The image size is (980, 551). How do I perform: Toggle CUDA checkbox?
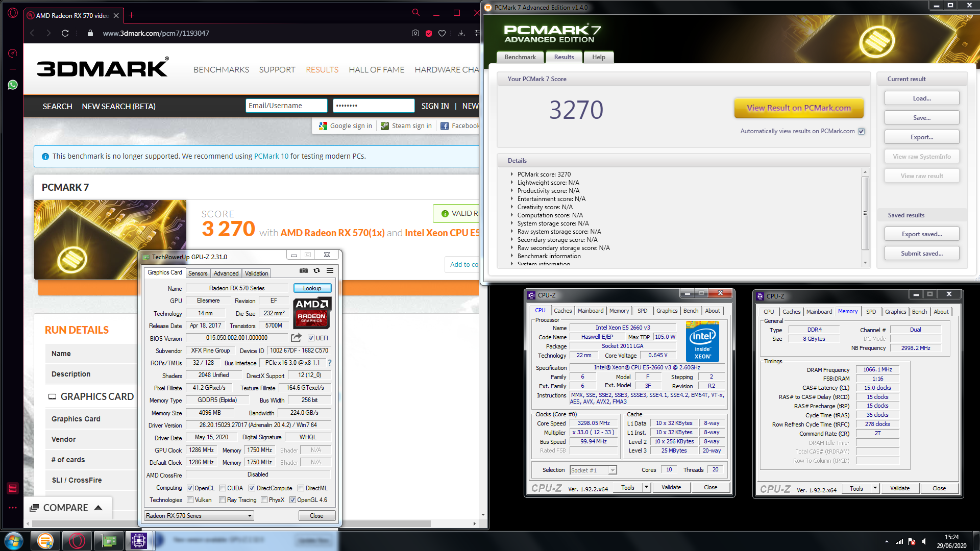(x=223, y=488)
